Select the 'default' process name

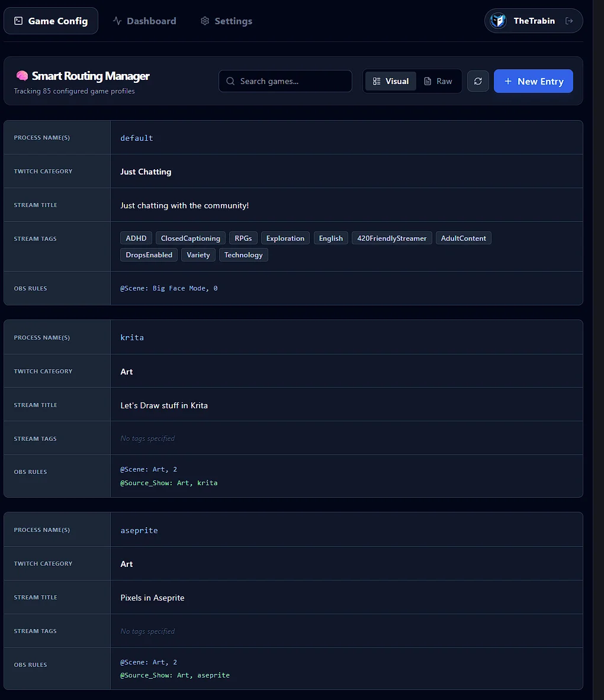[x=137, y=138]
